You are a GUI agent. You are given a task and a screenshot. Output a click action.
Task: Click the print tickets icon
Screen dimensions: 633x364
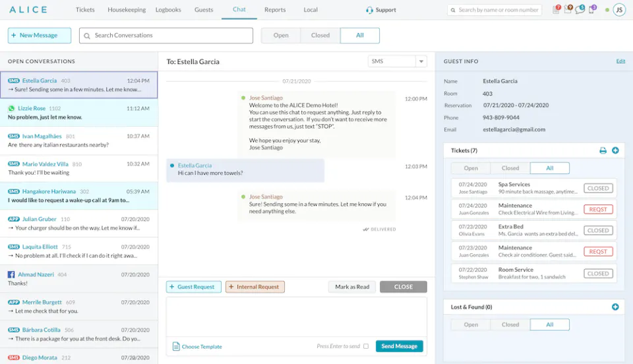click(x=603, y=150)
